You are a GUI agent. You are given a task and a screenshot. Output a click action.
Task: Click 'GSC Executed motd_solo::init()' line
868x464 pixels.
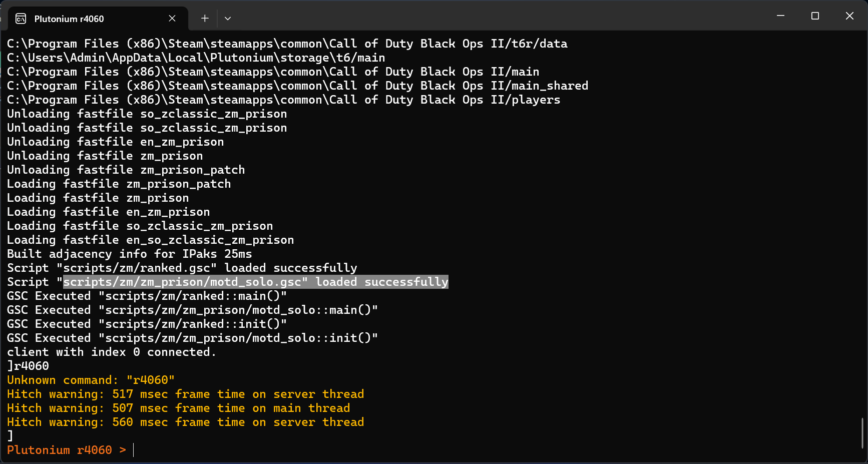pos(192,338)
